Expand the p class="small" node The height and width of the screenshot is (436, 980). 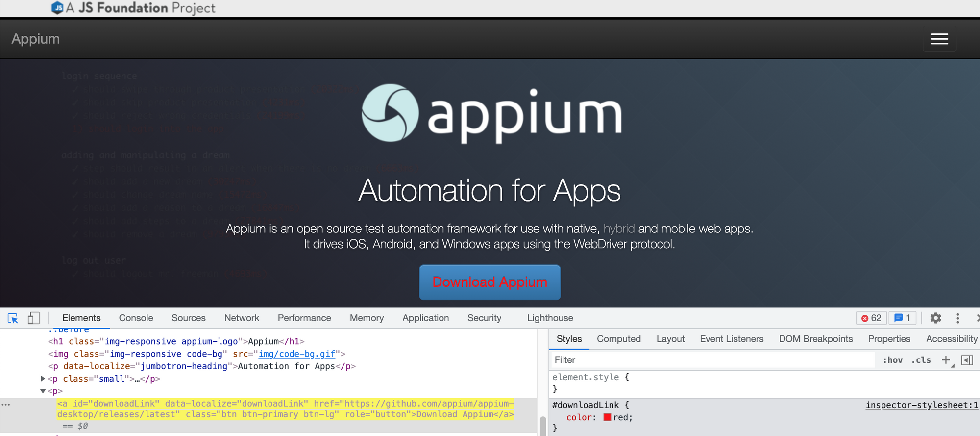pos(43,379)
